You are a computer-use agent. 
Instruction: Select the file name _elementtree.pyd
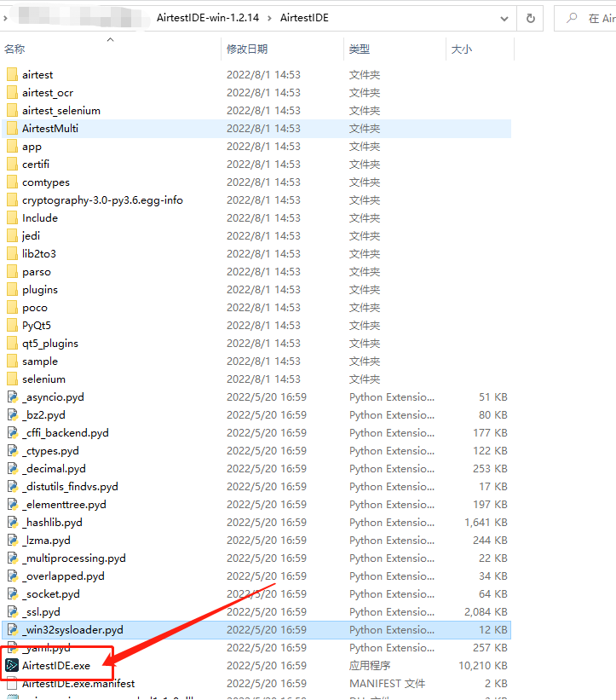64,505
